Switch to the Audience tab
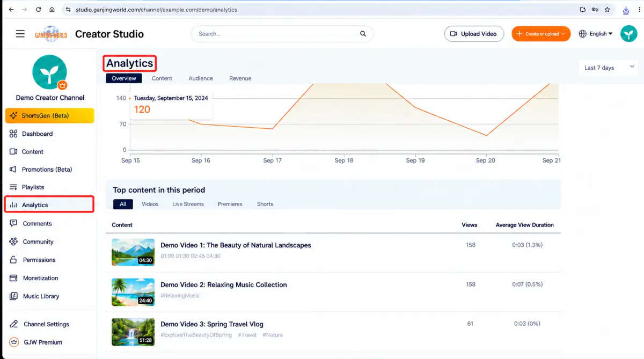The width and height of the screenshot is (644, 359). tap(201, 78)
